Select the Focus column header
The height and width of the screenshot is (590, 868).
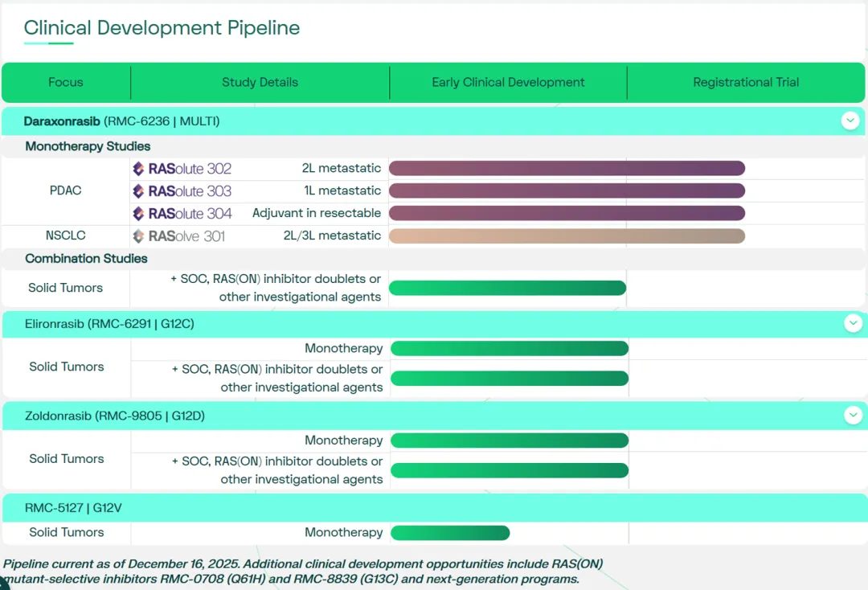tap(66, 82)
